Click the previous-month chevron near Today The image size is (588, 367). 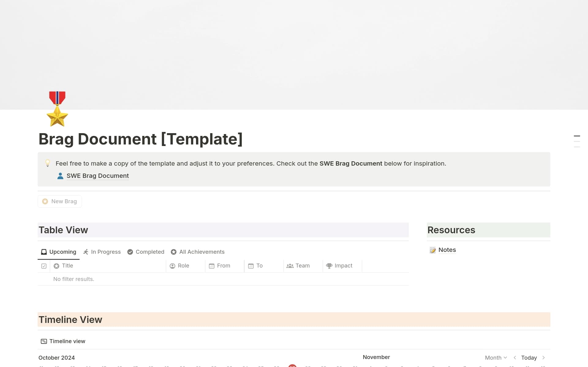pos(514,357)
